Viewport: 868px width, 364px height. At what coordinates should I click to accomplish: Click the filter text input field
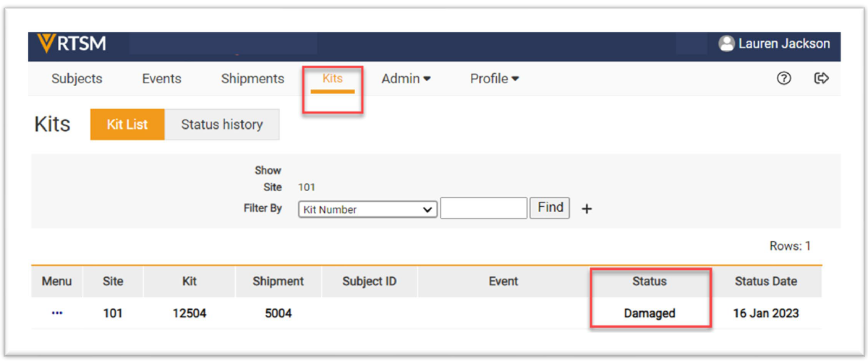483,208
